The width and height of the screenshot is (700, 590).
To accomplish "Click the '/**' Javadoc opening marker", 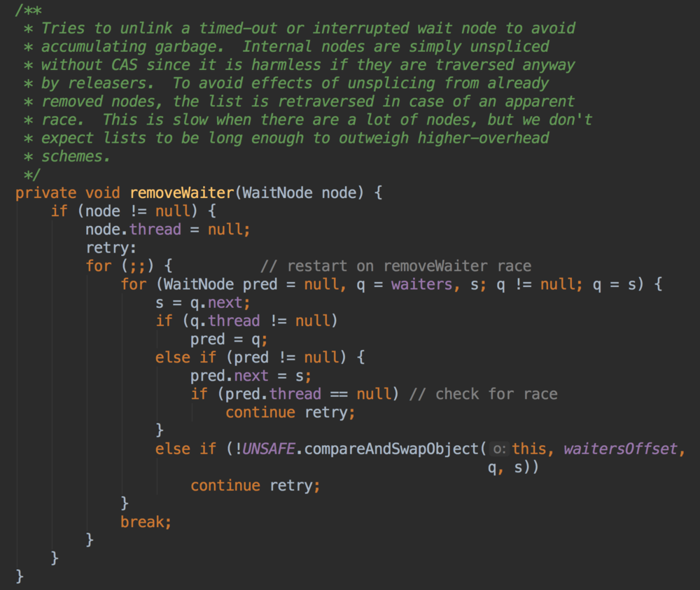I will click(29, 10).
